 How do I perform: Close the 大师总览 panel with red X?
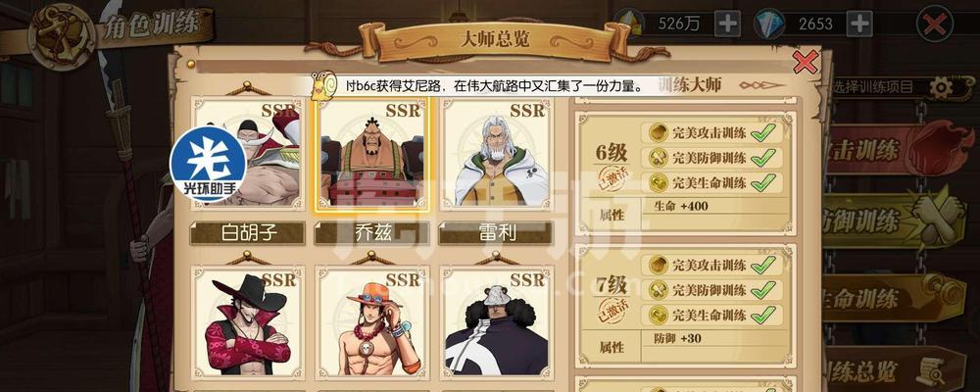pos(805,62)
